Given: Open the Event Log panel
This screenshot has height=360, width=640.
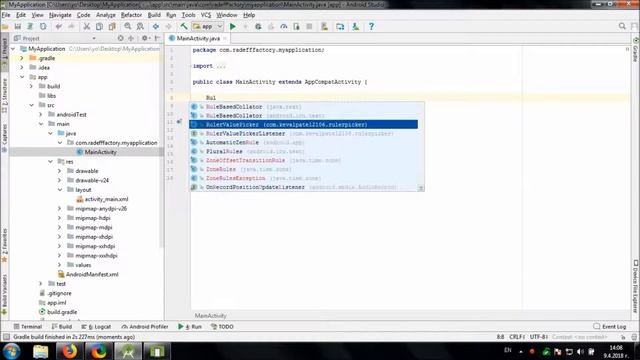Looking at the screenshot, I should pyautogui.click(x=610, y=327).
